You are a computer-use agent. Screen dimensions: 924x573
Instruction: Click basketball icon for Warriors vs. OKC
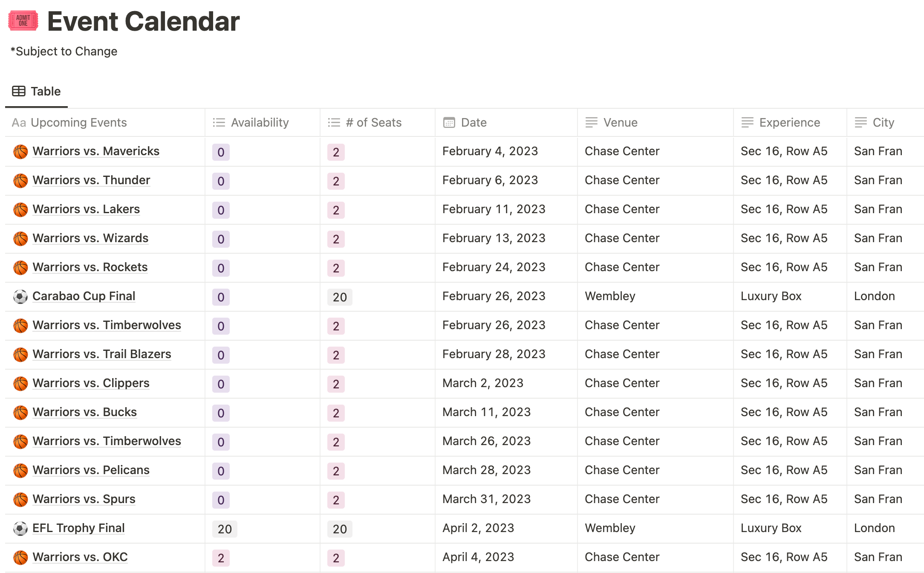tap(20, 557)
